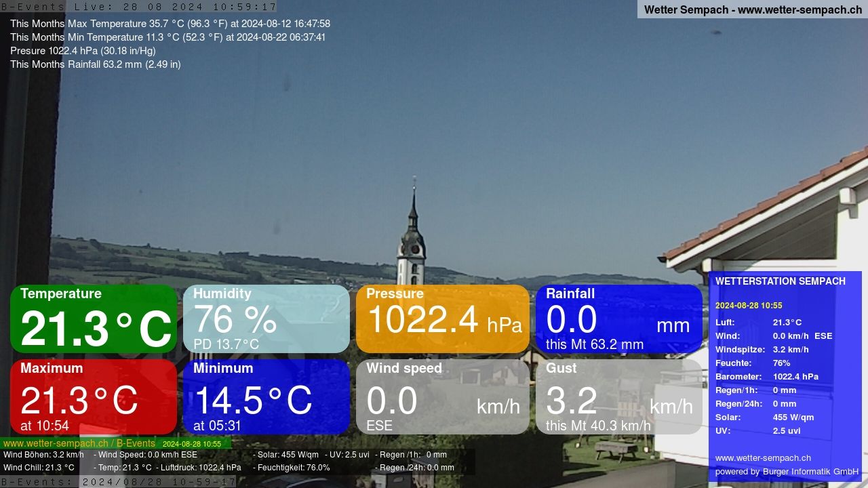The image size is (868, 488).
Task: Click the Solar: 455 W/qm panel row
Action: pyautogui.click(x=765, y=418)
